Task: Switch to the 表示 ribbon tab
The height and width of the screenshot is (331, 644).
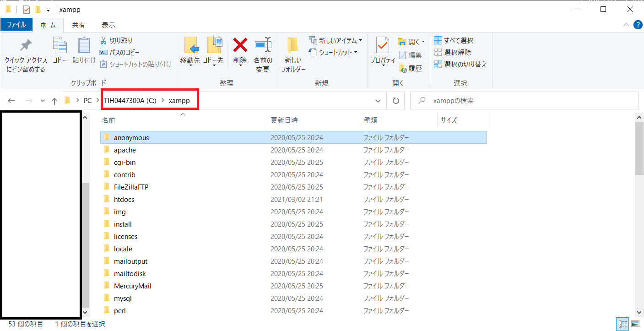Action: (x=108, y=25)
